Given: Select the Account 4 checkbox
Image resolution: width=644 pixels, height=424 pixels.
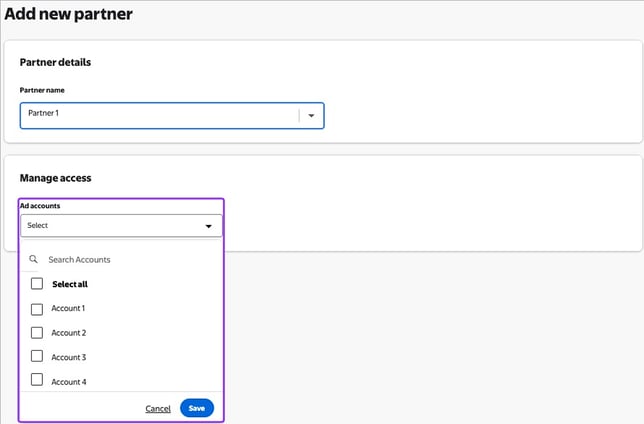Looking at the screenshot, I should click(37, 380).
